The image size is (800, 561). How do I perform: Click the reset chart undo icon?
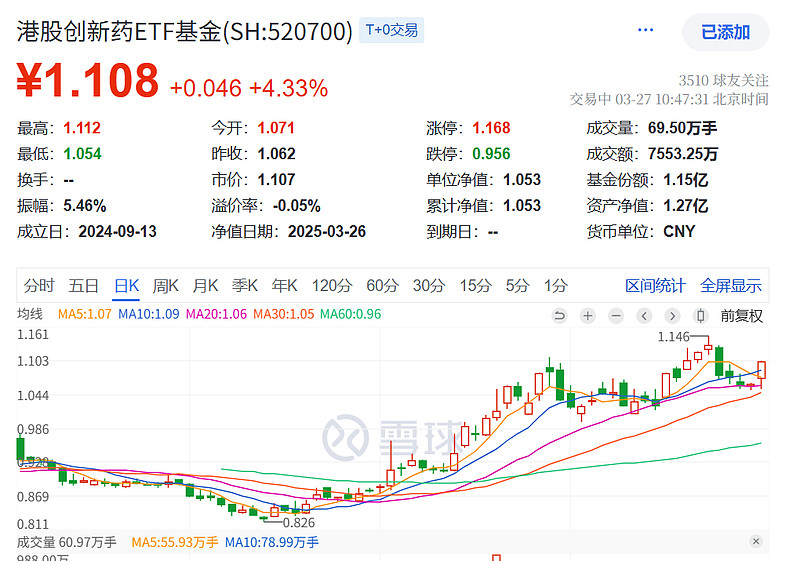click(560, 316)
